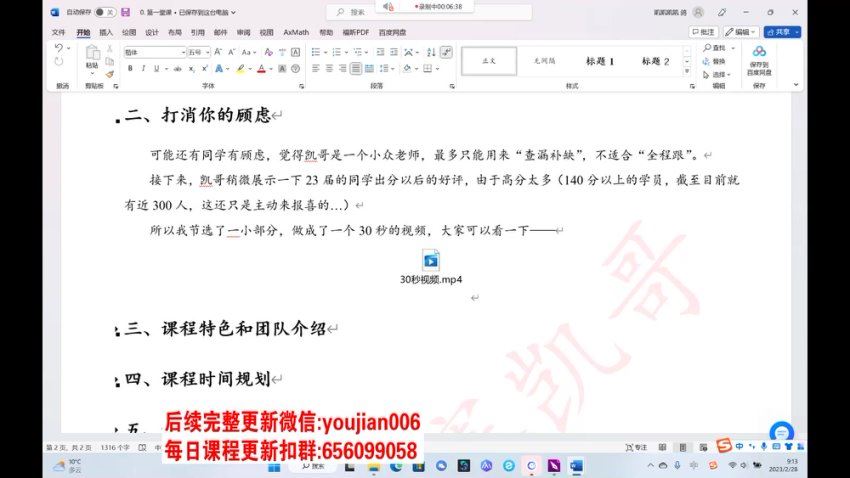The image size is (850, 478).
Task: Toggle distributed alignment
Action: [x=369, y=69]
